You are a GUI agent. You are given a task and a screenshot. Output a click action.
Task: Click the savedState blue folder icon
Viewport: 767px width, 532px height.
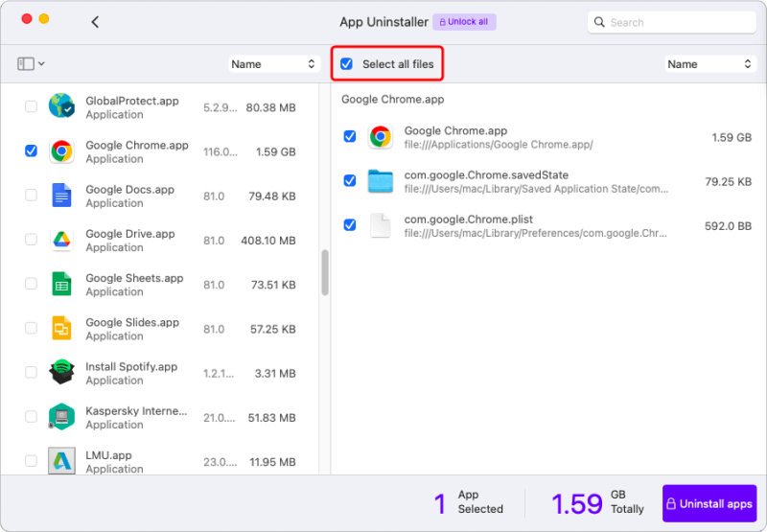[380, 181]
